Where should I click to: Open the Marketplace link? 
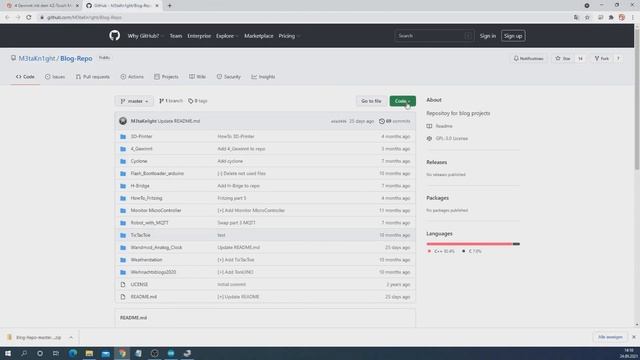pos(259,36)
